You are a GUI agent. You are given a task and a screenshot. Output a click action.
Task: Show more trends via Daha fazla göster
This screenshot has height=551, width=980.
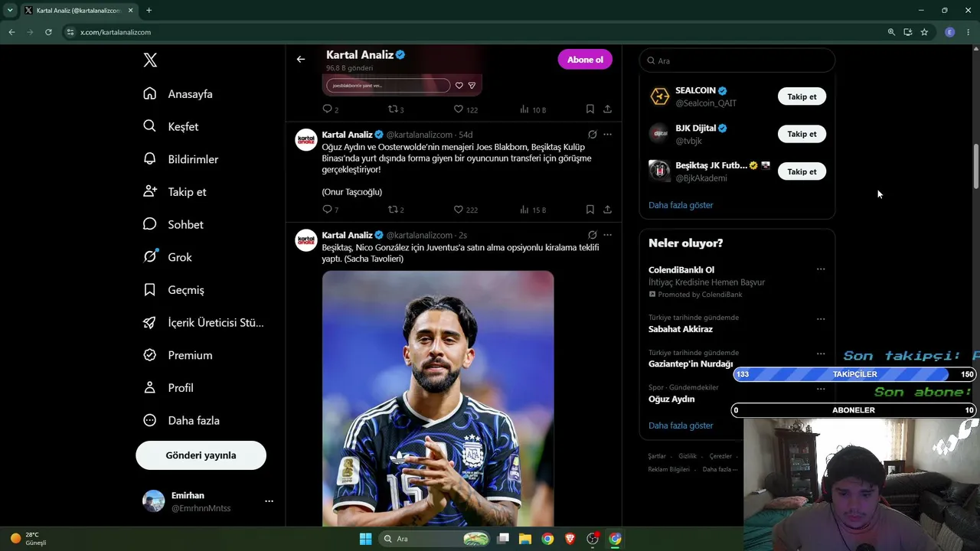click(681, 425)
